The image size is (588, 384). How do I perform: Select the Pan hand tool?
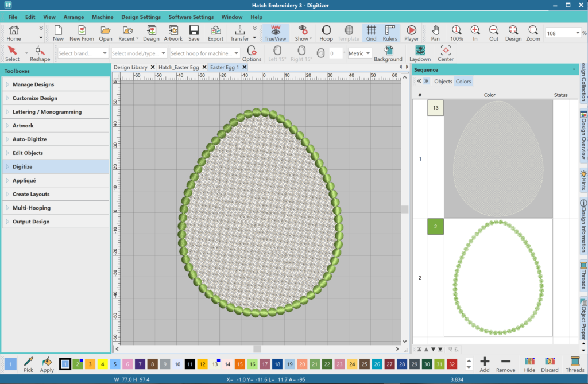tap(436, 33)
